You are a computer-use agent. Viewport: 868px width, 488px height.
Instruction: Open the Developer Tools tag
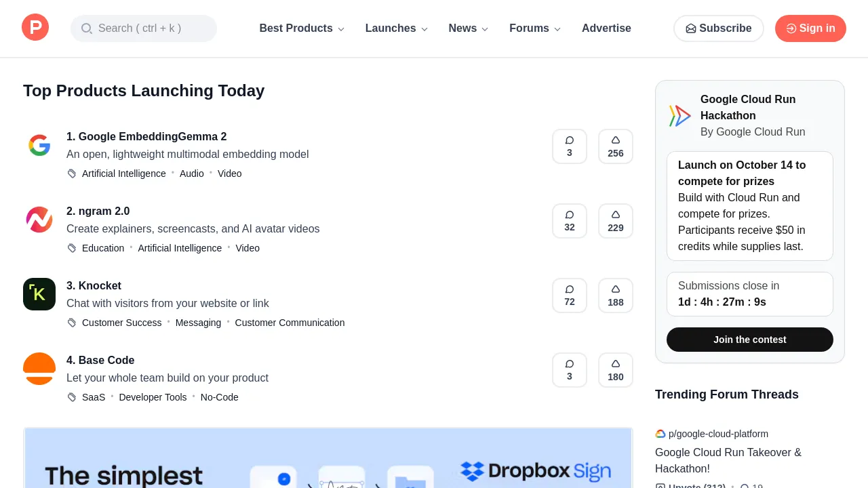pyautogui.click(x=153, y=397)
